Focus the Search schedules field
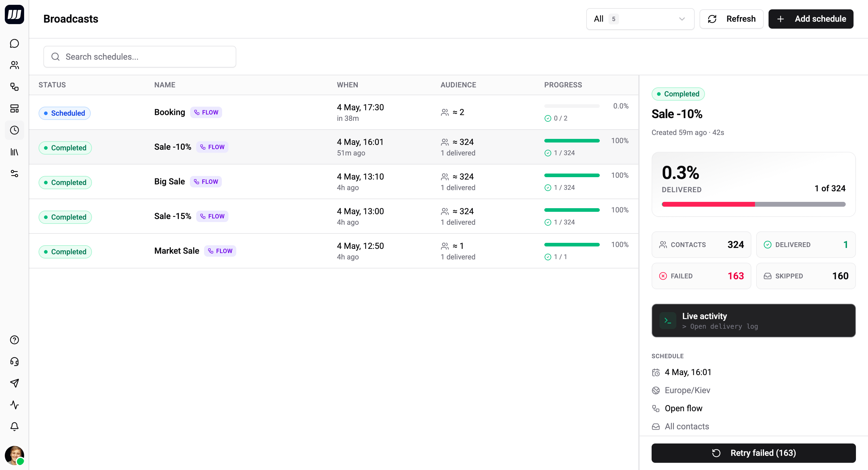This screenshot has width=868, height=470. 140,57
